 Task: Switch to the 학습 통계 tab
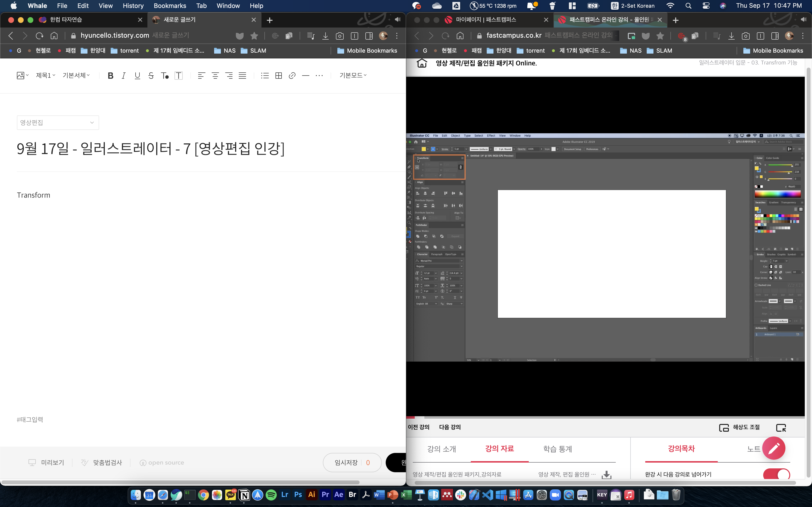click(557, 449)
